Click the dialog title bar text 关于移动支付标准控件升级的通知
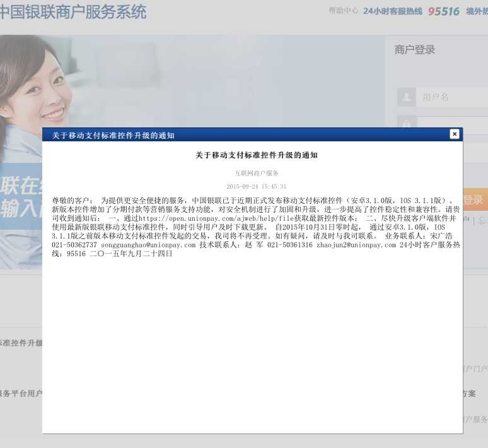This screenshot has height=448, width=488. click(x=113, y=136)
